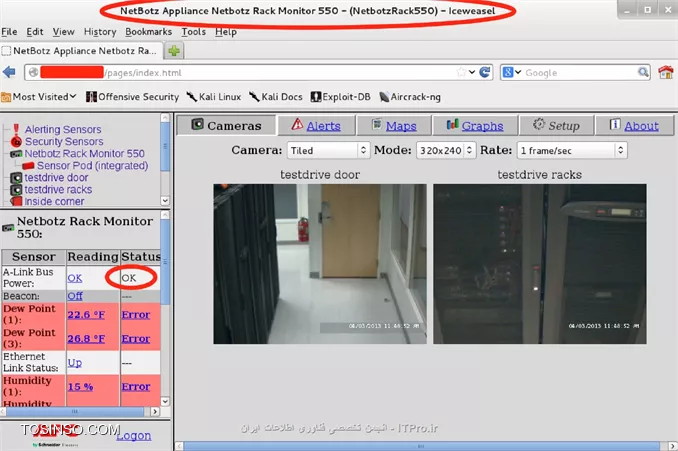678x451 pixels.
Task: Click the Offensive Security bookmark icon
Action: point(91,97)
